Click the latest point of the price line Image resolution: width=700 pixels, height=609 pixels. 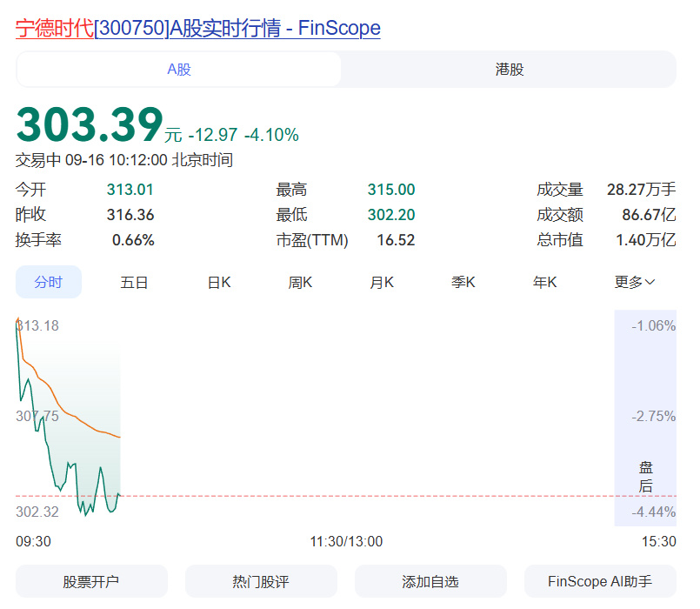119,495
